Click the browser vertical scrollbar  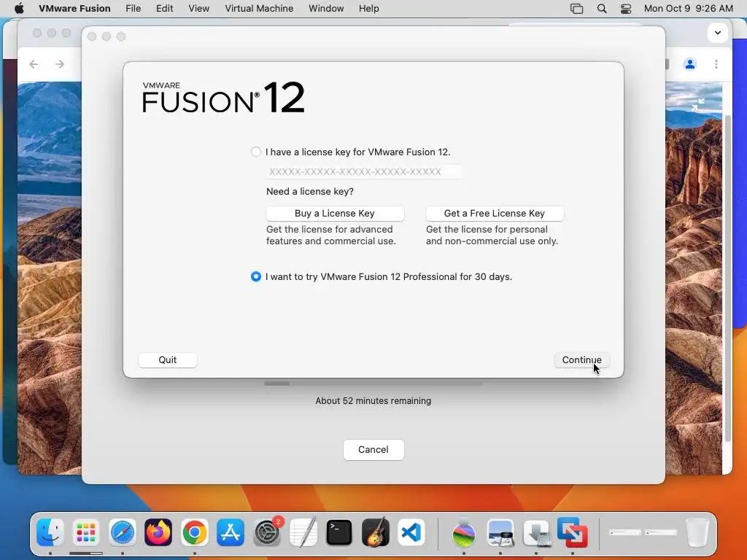pos(727,279)
